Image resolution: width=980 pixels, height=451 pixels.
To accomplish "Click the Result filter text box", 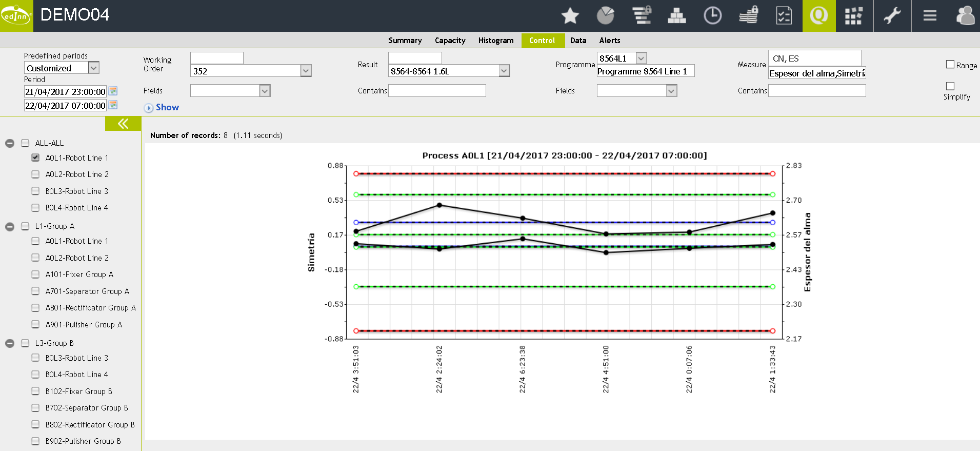I will pyautogui.click(x=415, y=58).
